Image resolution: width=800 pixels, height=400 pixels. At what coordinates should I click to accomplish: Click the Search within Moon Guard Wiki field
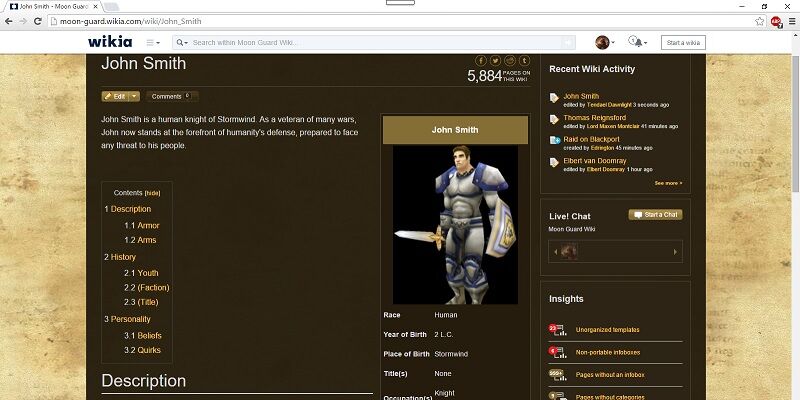[x=374, y=42]
